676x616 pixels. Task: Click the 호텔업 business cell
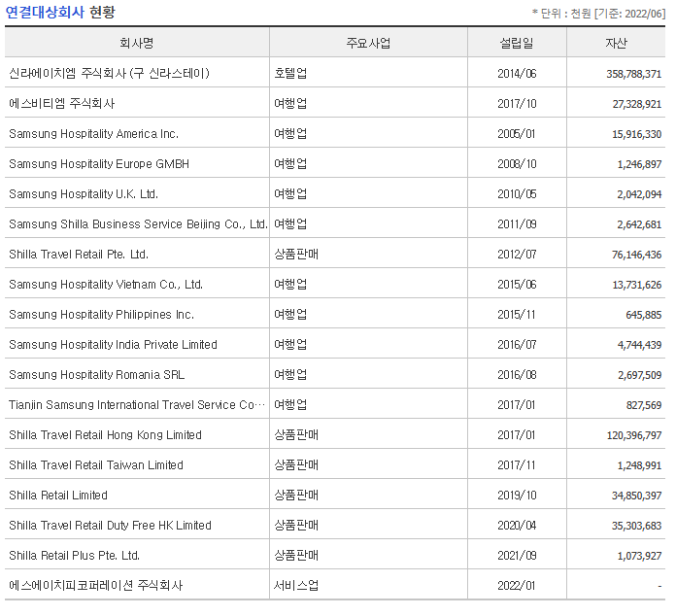click(290, 73)
